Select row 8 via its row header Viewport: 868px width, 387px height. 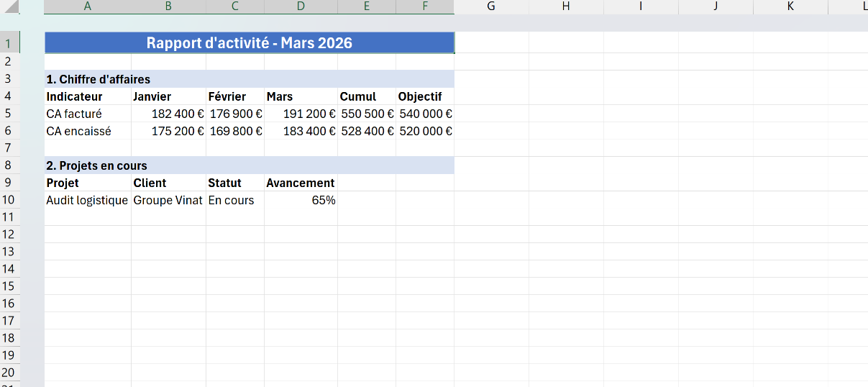coord(9,165)
